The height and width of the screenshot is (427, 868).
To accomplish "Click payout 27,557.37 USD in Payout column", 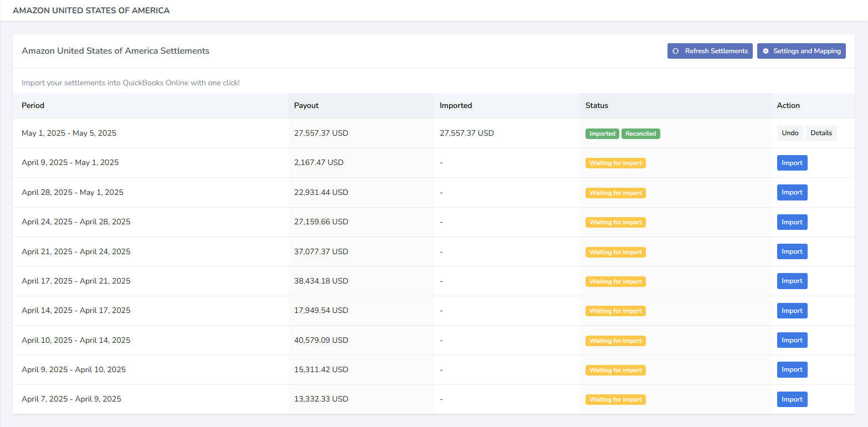I will (321, 133).
